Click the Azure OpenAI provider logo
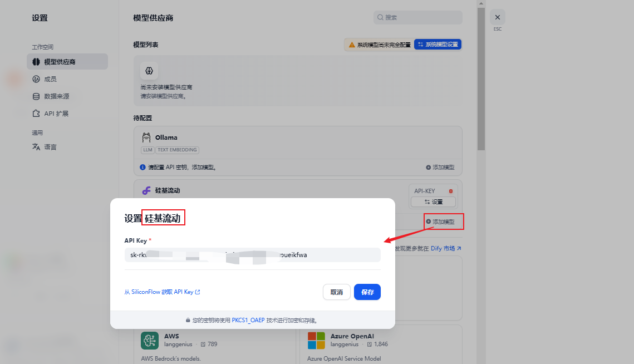This screenshot has width=634, height=364. [x=316, y=341]
